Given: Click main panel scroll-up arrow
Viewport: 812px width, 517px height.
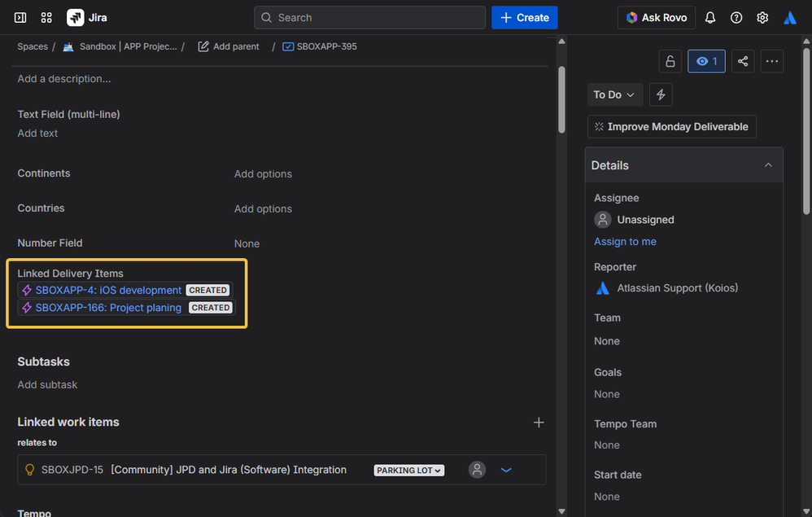Looking at the screenshot, I should point(561,41).
